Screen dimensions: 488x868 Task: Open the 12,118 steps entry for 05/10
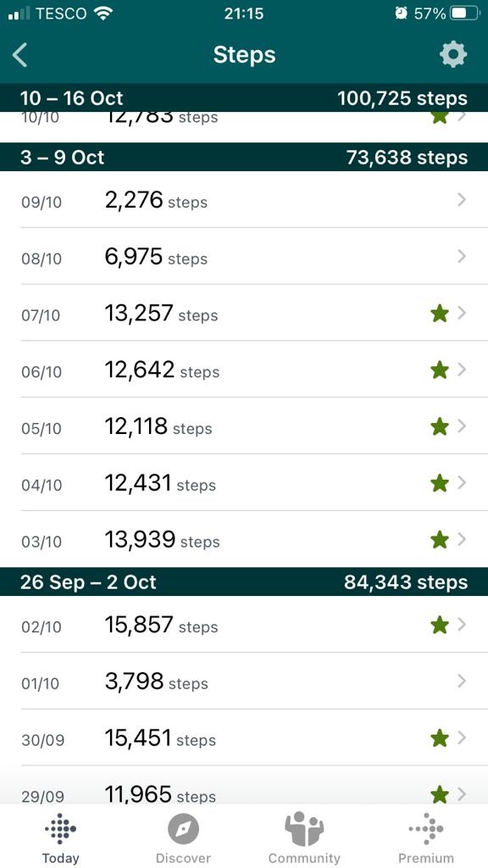tap(244, 426)
